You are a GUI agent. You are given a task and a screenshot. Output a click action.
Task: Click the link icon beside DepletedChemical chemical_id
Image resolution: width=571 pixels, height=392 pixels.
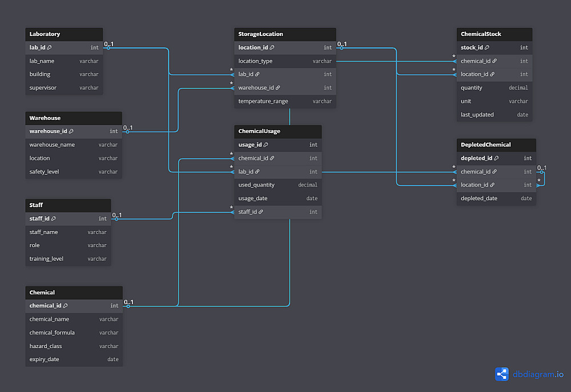(494, 172)
